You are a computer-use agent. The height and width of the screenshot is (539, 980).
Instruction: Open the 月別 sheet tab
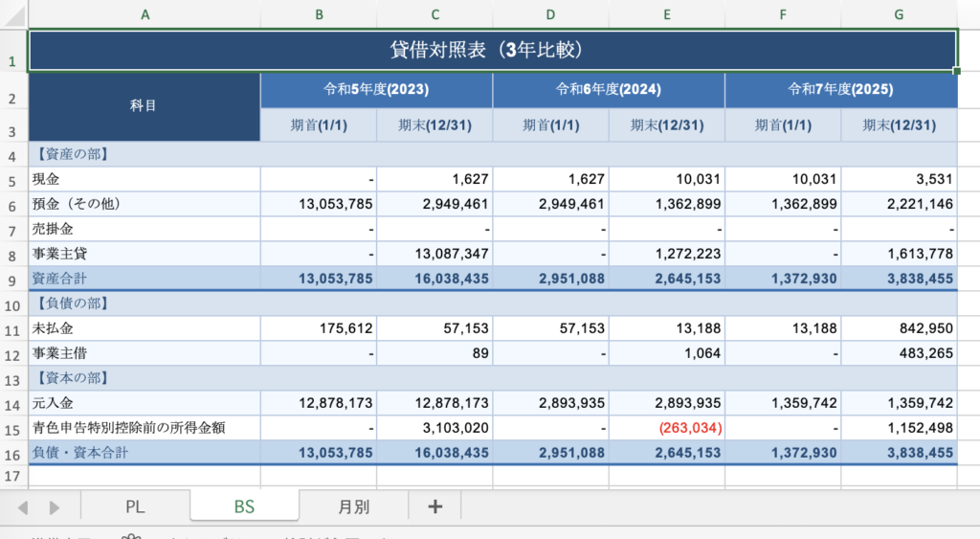(x=353, y=506)
